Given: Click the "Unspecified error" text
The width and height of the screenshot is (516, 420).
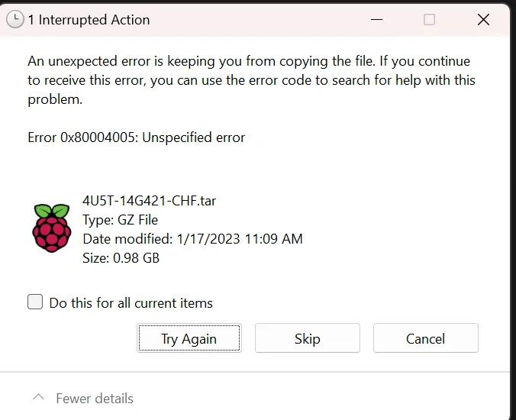Looking at the screenshot, I should [x=198, y=138].
